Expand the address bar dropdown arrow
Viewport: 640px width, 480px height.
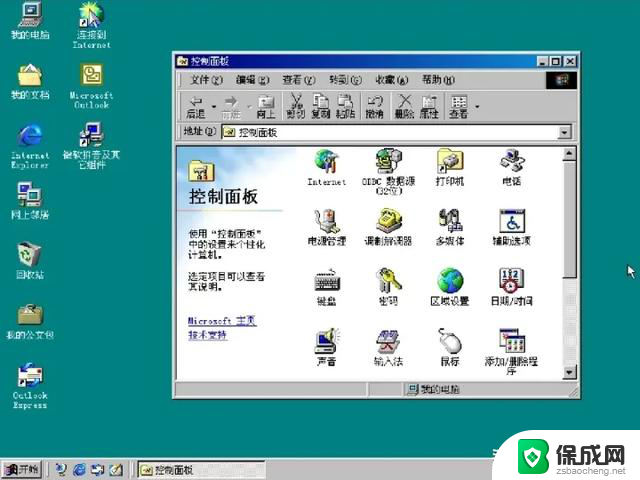coord(564,132)
